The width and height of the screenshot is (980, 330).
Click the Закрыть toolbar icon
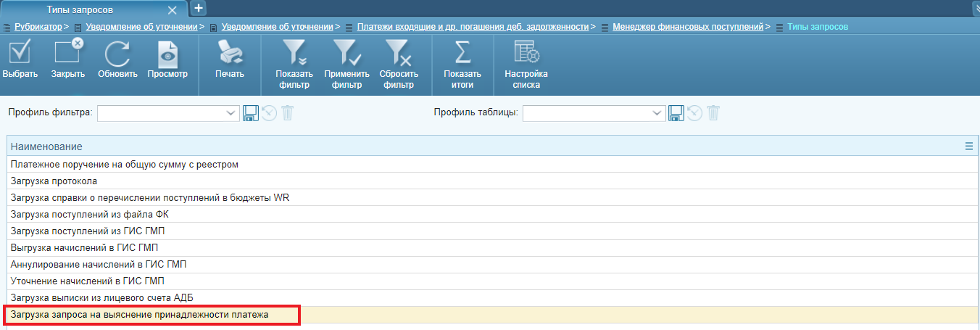point(68,54)
